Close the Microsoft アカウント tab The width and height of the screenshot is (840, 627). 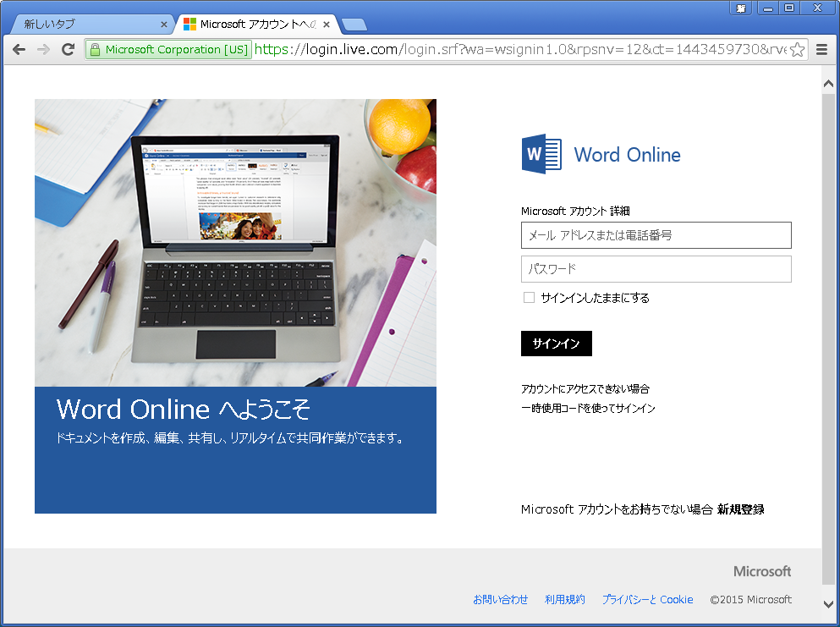point(327,24)
